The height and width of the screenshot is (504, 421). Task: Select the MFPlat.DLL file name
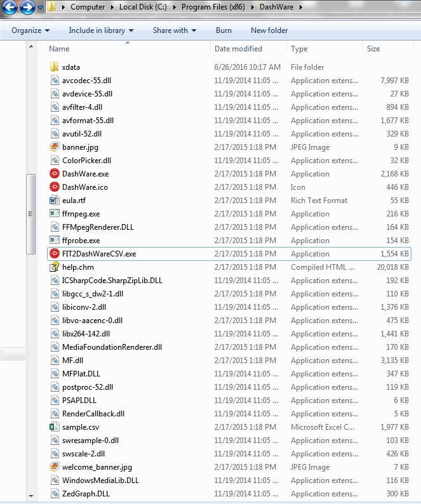pyautogui.click(x=81, y=373)
